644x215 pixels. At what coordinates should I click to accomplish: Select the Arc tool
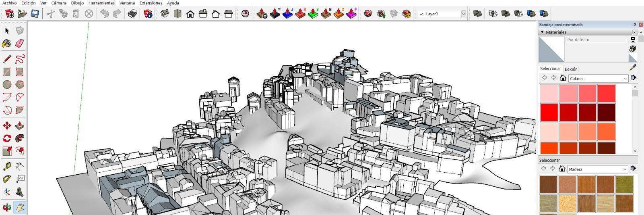click(x=7, y=97)
